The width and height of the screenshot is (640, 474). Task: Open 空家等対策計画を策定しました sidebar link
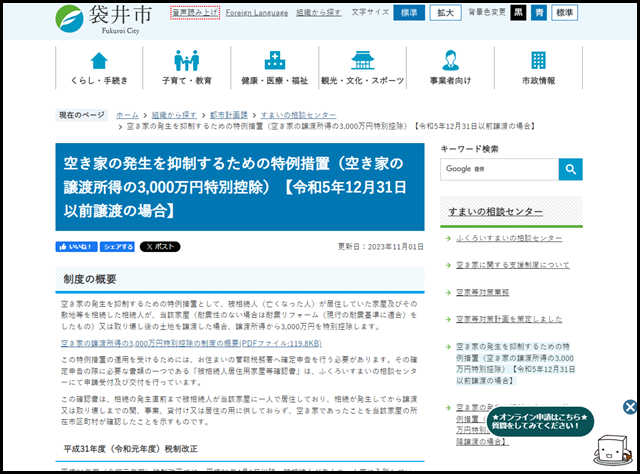tap(509, 319)
